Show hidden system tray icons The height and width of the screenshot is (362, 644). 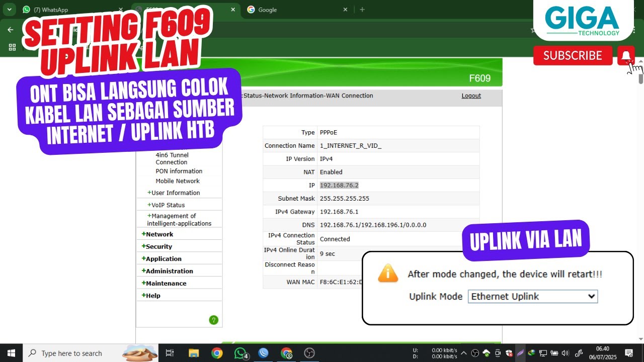[463, 353]
